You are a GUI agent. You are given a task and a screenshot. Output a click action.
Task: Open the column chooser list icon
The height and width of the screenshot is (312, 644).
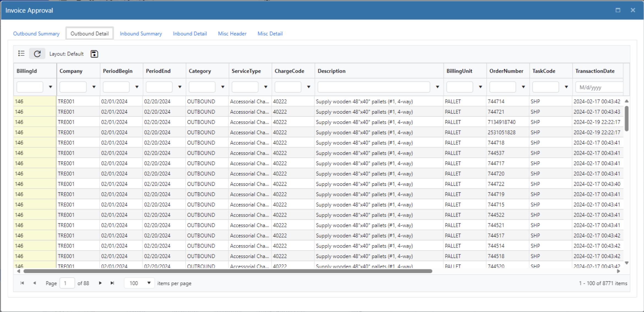(21, 53)
